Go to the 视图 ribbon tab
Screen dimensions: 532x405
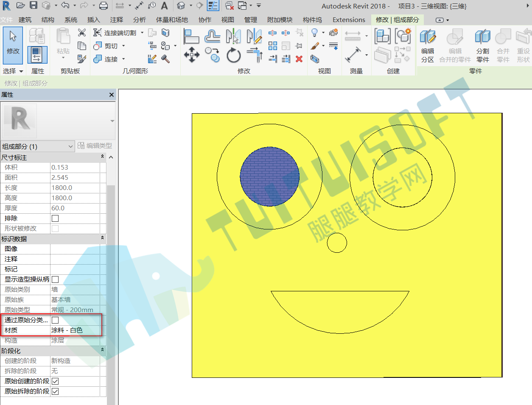tap(228, 20)
